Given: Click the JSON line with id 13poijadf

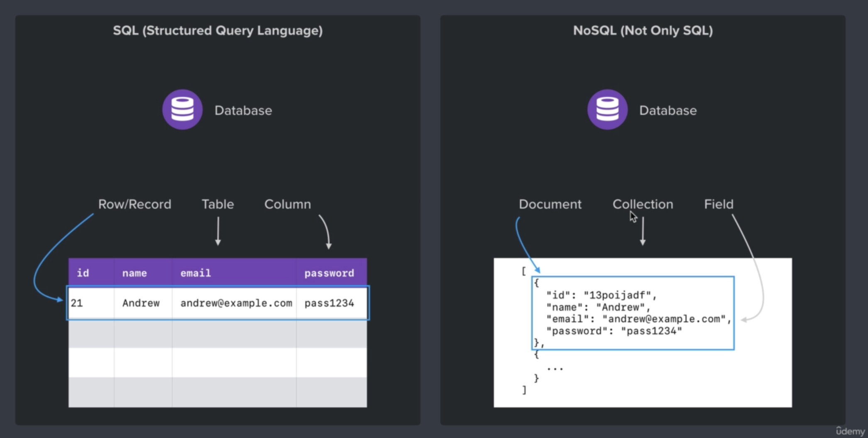Looking at the screenshot, I should point(601,295).
